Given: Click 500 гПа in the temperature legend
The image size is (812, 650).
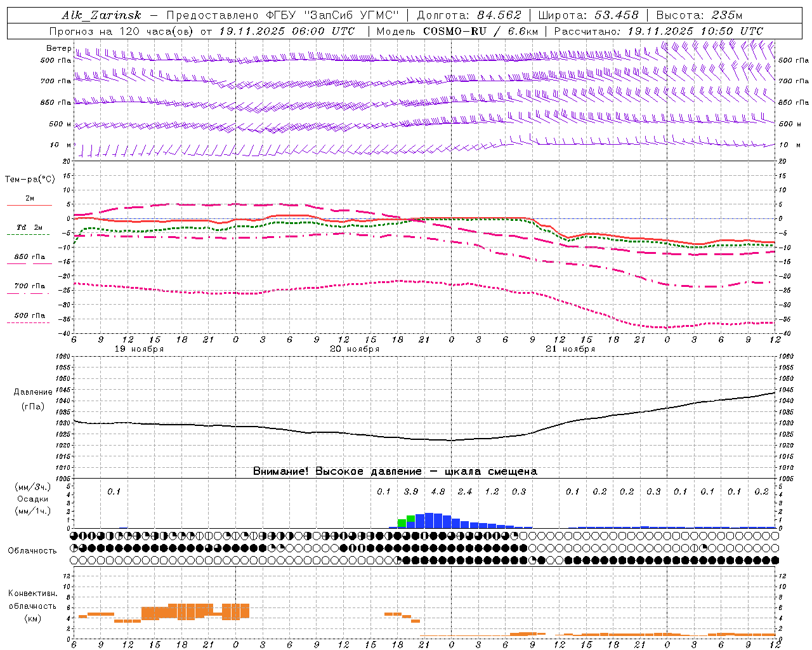Looking at the screenshot, I should point(30,315).
